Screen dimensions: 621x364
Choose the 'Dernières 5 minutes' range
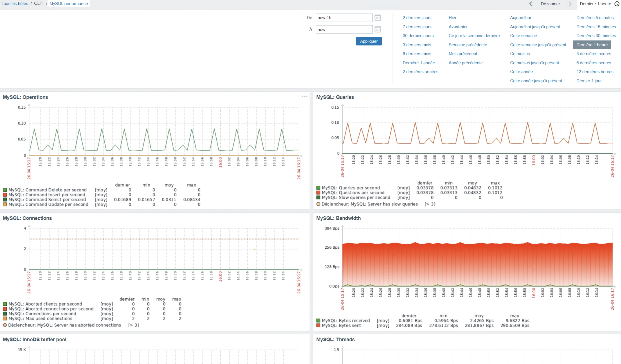(x=595, y=18)
